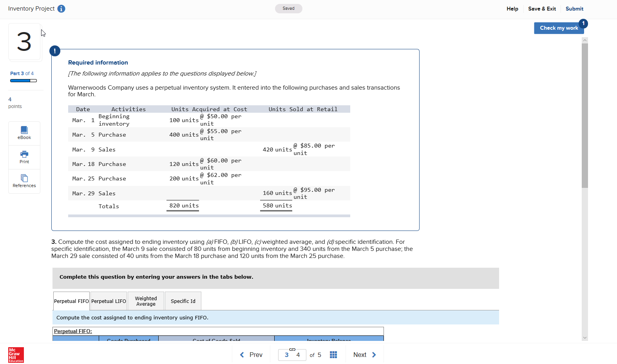Viewport: 617px width, 364px height.
Task: Click 'Units Acquired at Cost' column header
Action: click(x=209, y=109)
